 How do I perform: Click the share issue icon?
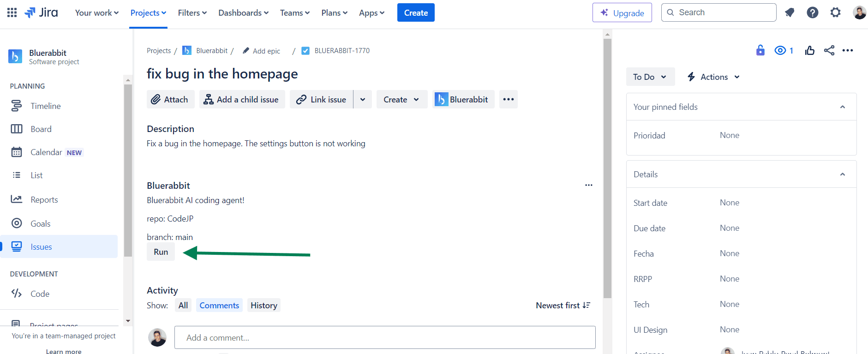tap(829, 50)
